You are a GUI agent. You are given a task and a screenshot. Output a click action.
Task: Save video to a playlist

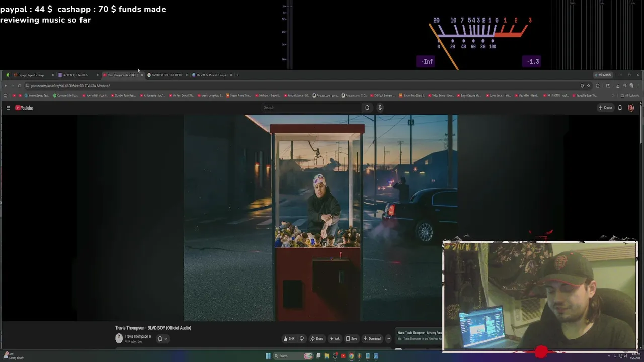point(352,339)
